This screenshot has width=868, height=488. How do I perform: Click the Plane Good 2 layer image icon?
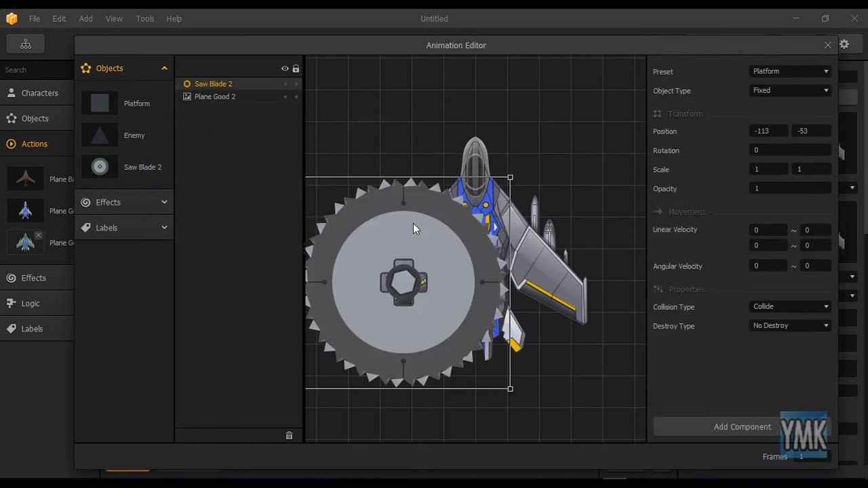[x=187, y=97]
